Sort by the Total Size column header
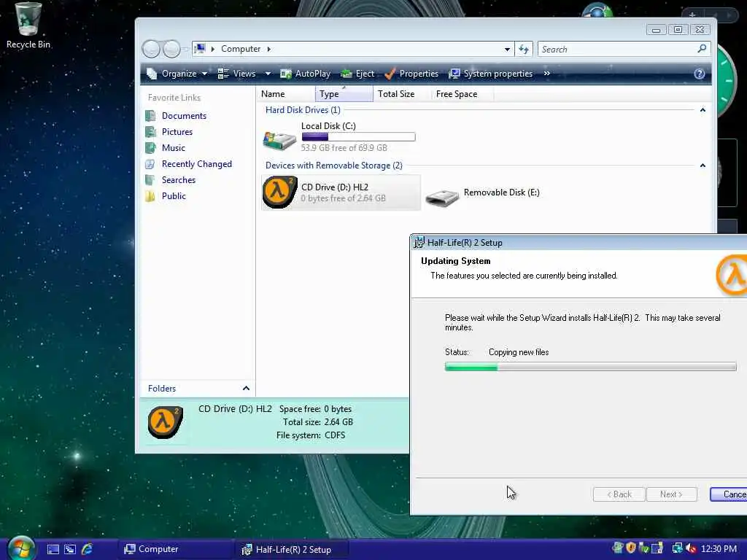The width and height of the screenshot is (747, 560). point(402,94)
